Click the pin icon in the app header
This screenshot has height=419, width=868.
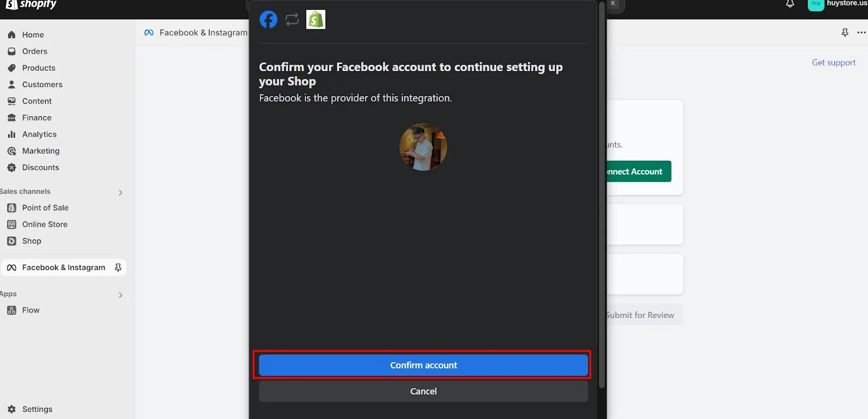[x=845, y=33]
